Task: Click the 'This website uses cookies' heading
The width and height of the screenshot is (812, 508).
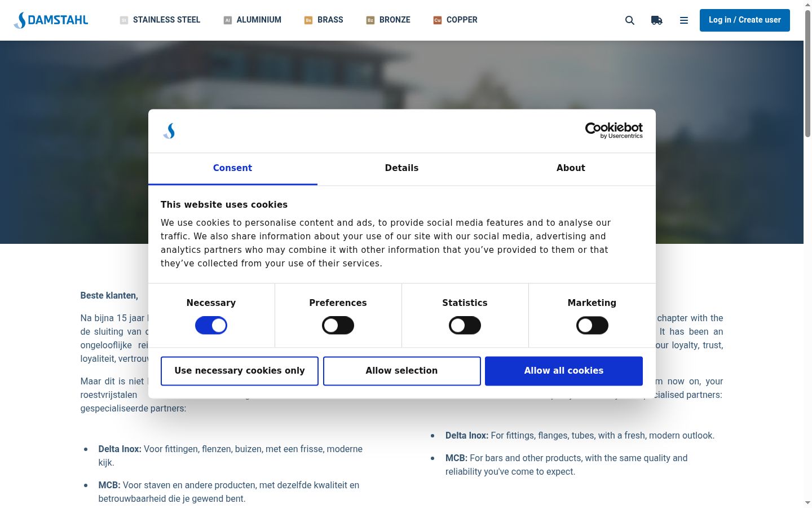Action: (x=224, y=205)
